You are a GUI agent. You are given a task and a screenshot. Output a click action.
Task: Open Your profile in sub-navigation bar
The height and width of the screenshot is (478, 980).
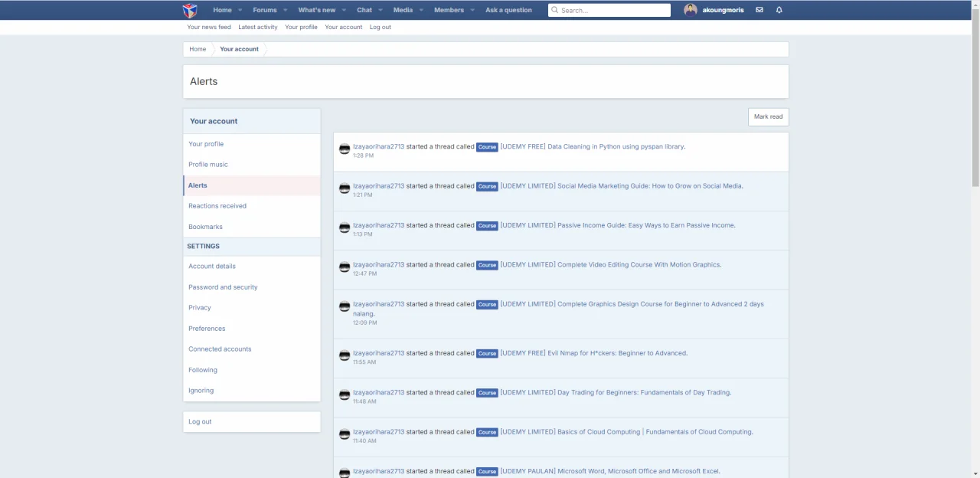click(301, 27)
